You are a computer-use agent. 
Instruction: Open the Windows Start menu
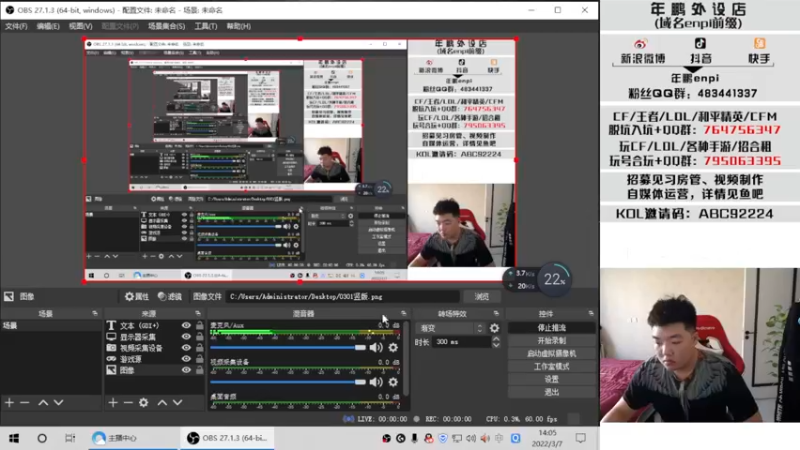coord(14,438)
